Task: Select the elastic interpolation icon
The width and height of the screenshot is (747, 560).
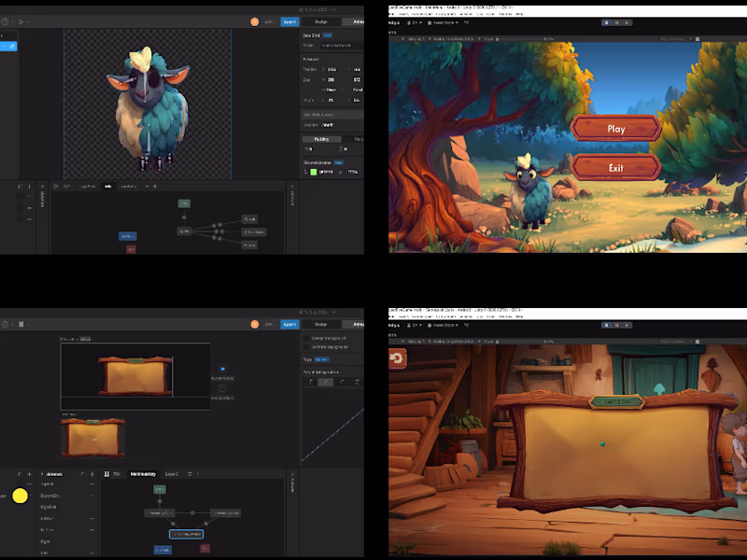Action: [357, 382]
